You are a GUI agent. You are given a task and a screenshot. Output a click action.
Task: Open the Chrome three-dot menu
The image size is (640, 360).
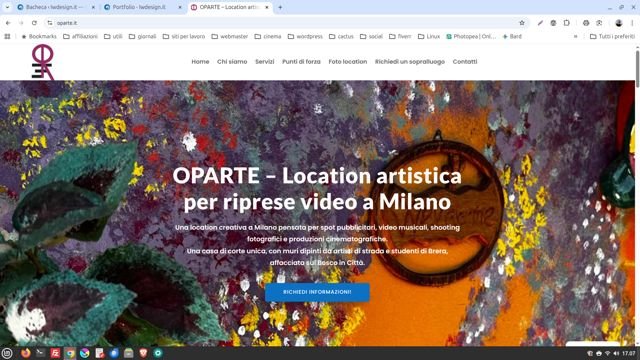pyautogui.click(x=632, y=23)
